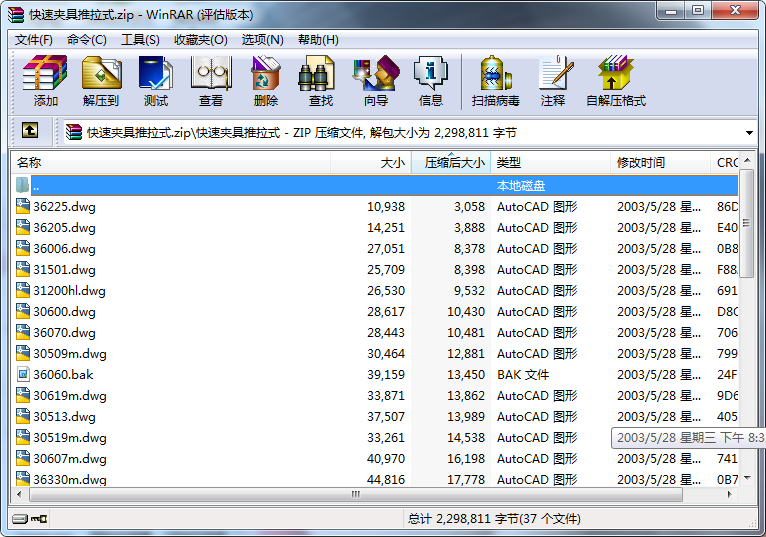Sort by the 类型 column header
The image size is (766, 537).
[551, 163]
